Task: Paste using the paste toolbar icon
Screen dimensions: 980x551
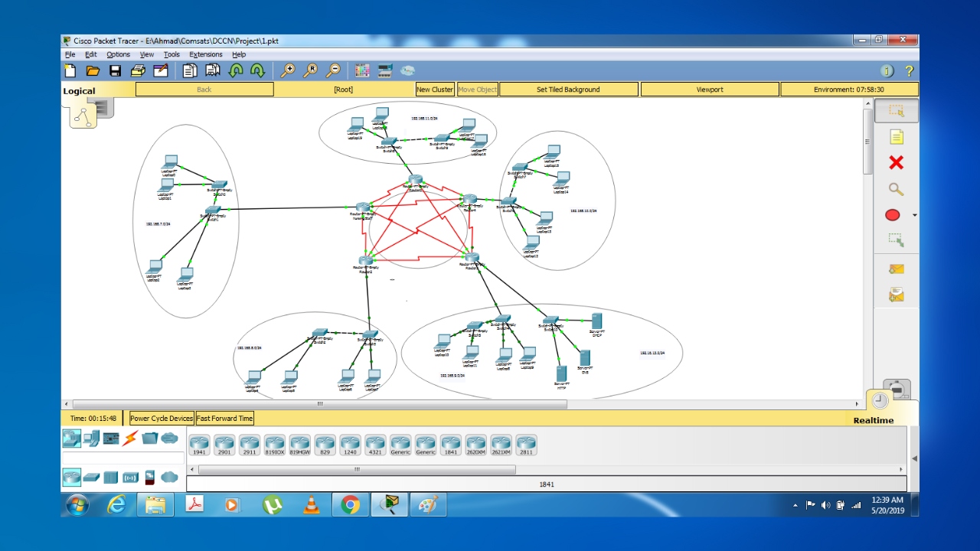Action: pyautogui.click(x=212, y=70)
